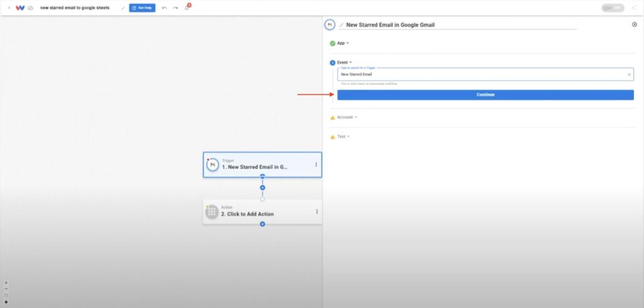
Task: Click the cloud save status icon
Action: click(x=30, y=8)
